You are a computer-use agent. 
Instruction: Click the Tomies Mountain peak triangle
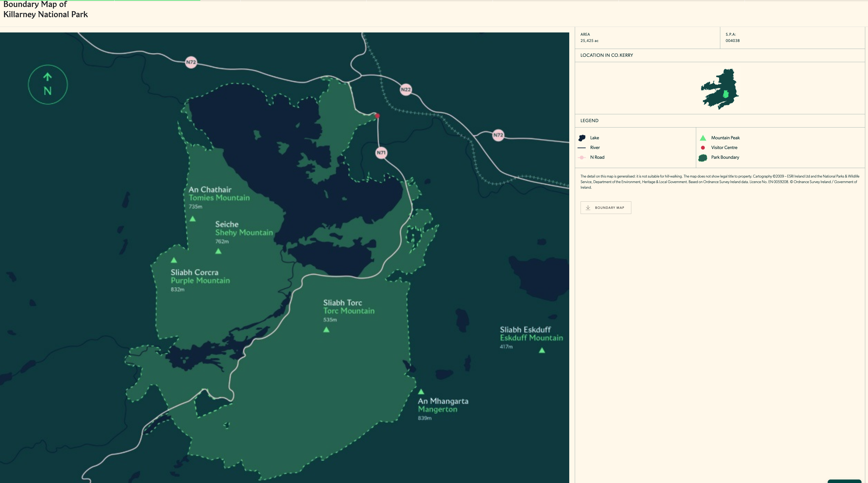[x=193, y=219]
